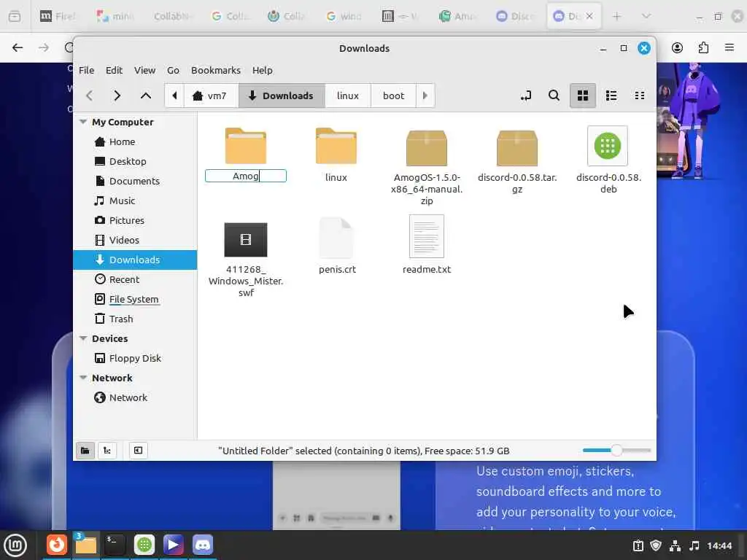Viewport: 747px width, 560px height.
Task: Show places in the sidebar
Action: click(85, 451)
